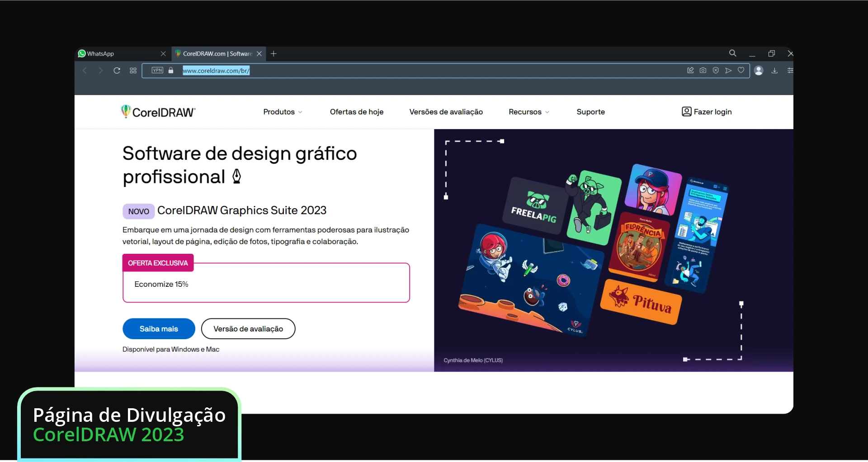Click the FREELAPIG artwork card
Screen dimensions: 868x462
click(x=535, y=205)
